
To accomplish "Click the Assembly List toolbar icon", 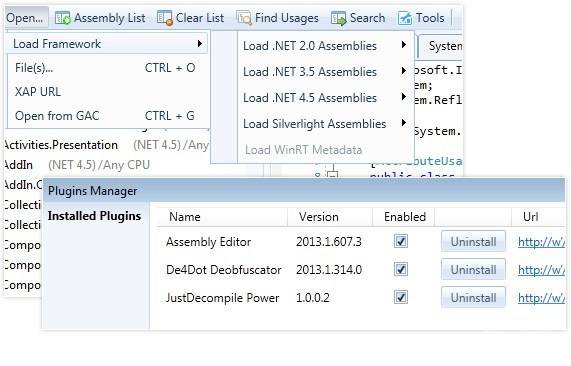I will [x=63, y=18].
